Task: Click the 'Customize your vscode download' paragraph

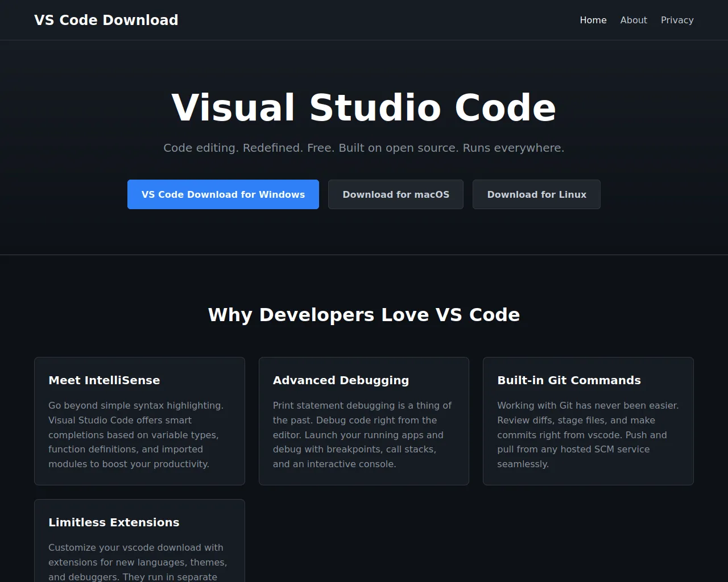Action: point(138,562)
